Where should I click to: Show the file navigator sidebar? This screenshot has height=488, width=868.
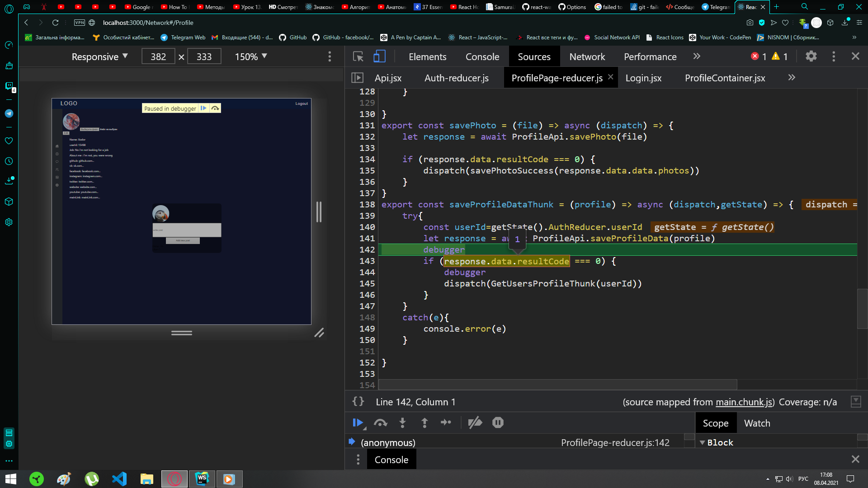pos(357,78)
